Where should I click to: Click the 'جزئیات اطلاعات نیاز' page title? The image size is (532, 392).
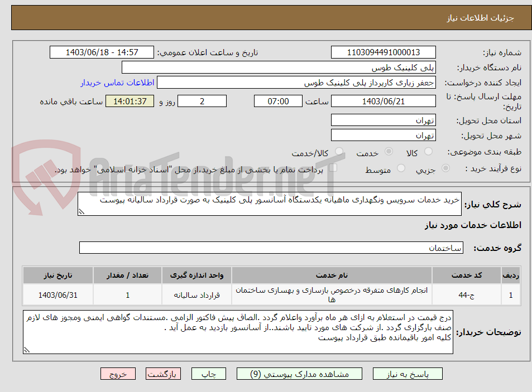coord(480,18)
